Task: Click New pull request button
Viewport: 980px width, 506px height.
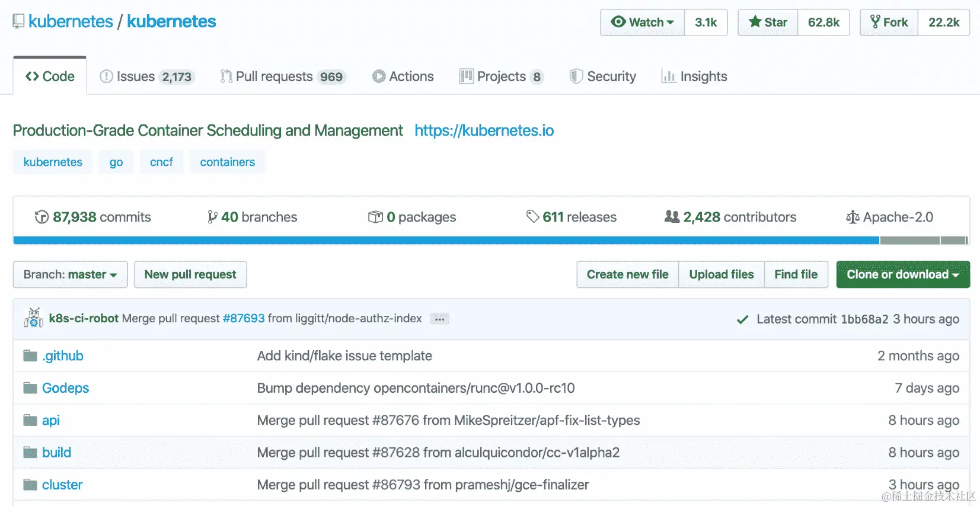Action: click(x=190, y=274)
